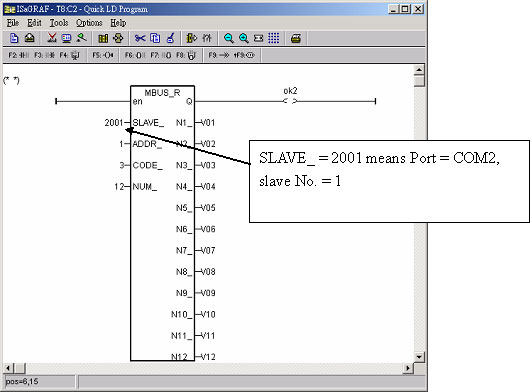The image size is (530, 392).
Task: Toggle the grid display icon
Action: tap(273, 38)
